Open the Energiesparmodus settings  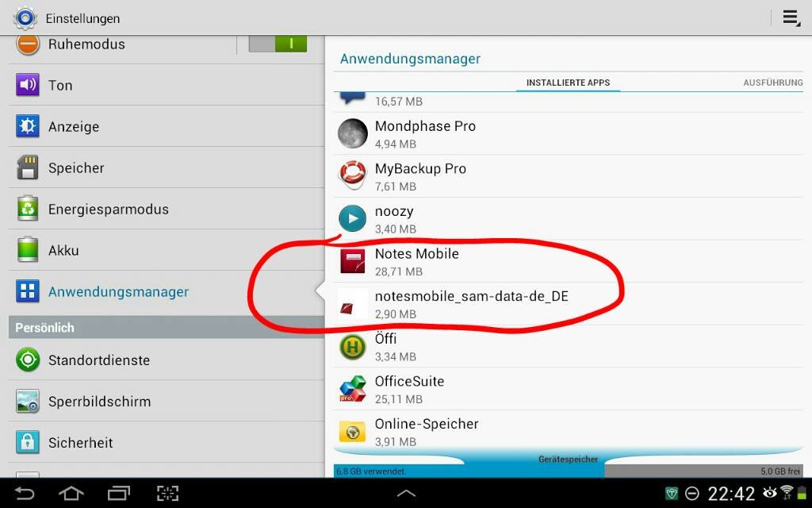tap(167, 209)
